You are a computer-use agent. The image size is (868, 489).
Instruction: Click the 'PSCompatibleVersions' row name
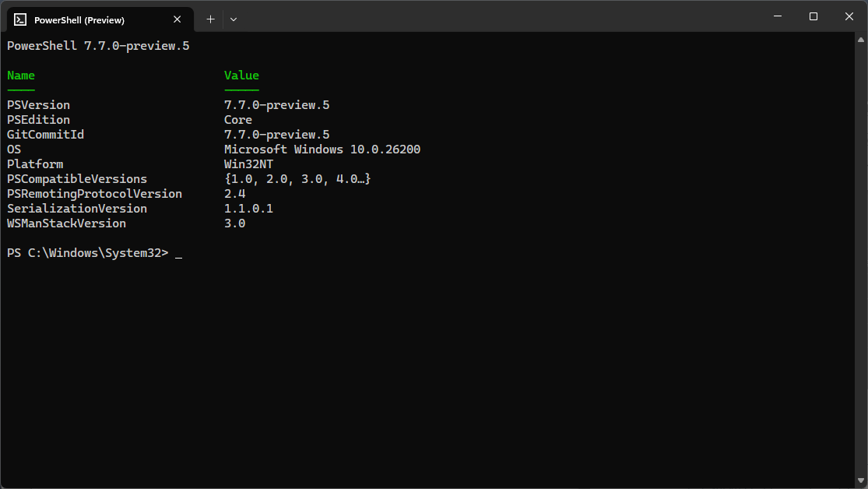click(77, 179)
